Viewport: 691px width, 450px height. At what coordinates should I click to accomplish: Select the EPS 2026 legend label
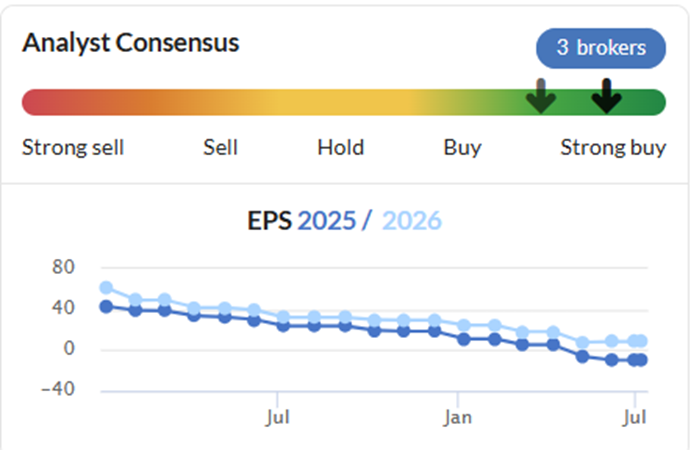(x=412, y=220)
